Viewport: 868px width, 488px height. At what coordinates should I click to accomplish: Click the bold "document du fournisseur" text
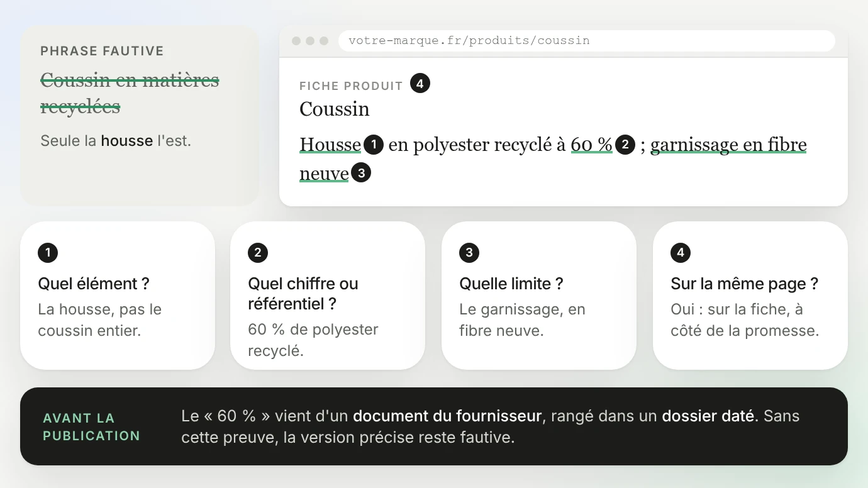coord(447,416)
